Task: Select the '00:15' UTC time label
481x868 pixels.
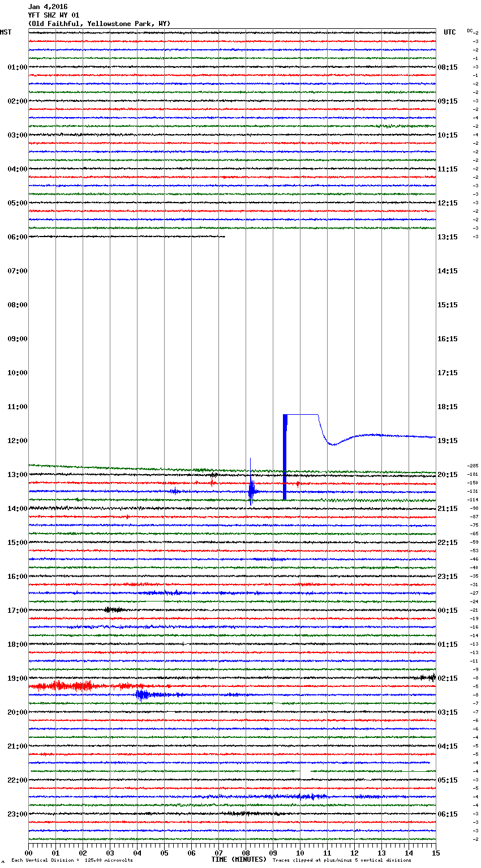Action: point(448,611)
